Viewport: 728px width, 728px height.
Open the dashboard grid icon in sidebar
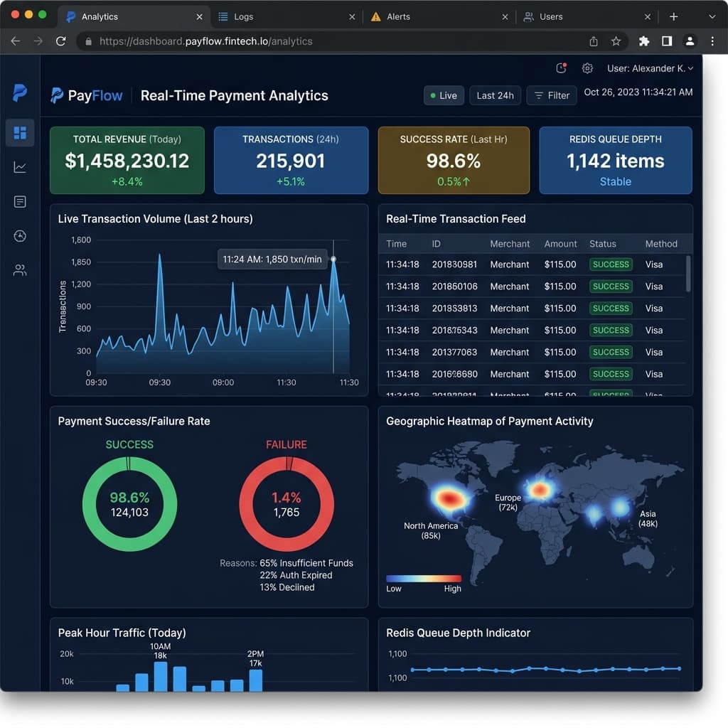point(20,133)
